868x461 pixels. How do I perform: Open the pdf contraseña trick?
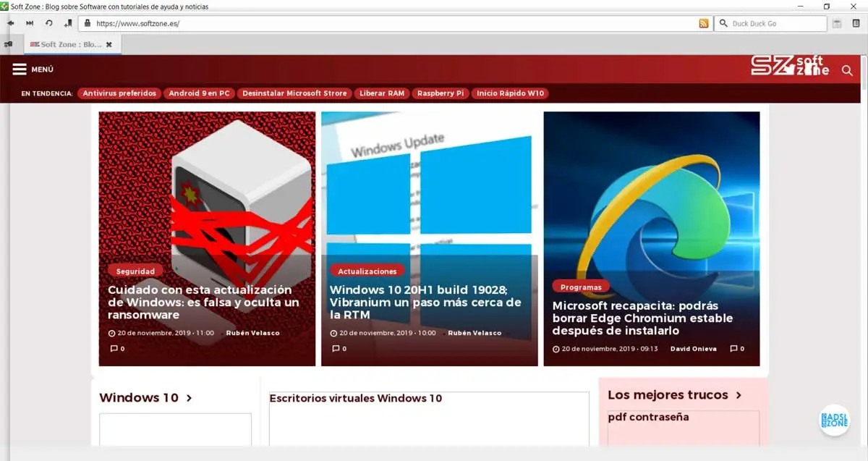pos(648,418)
